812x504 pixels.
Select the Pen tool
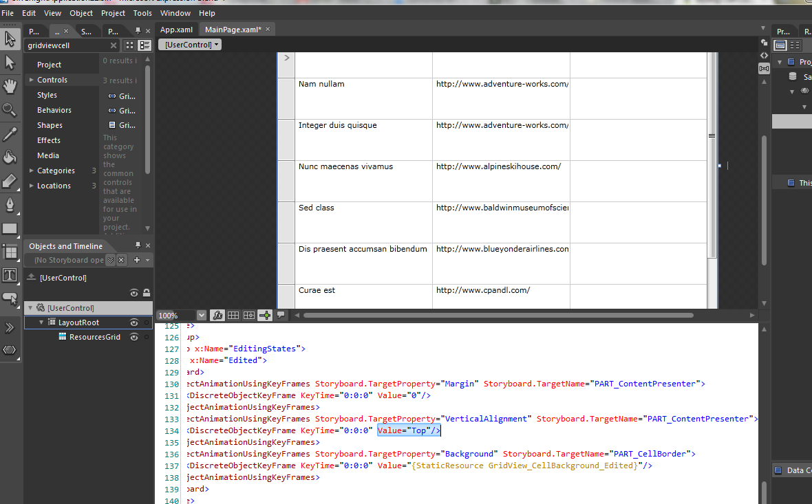click(x=10, y=205)
